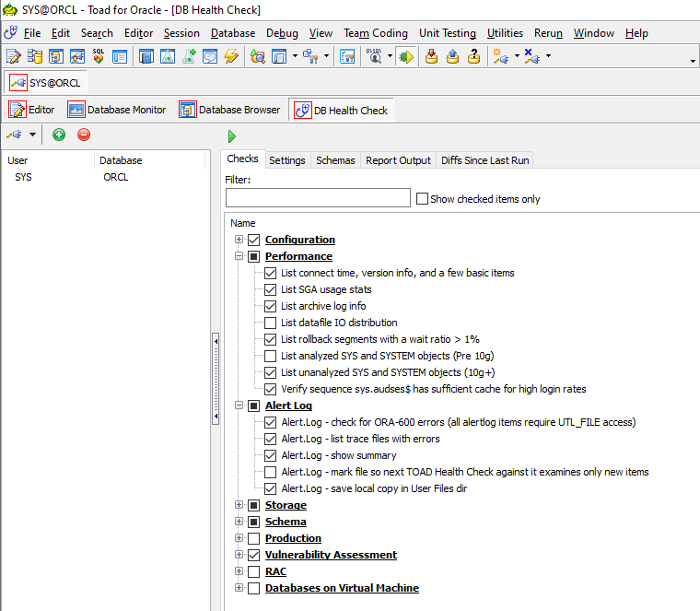Click the Storage category link

click(x=286, y=505)
